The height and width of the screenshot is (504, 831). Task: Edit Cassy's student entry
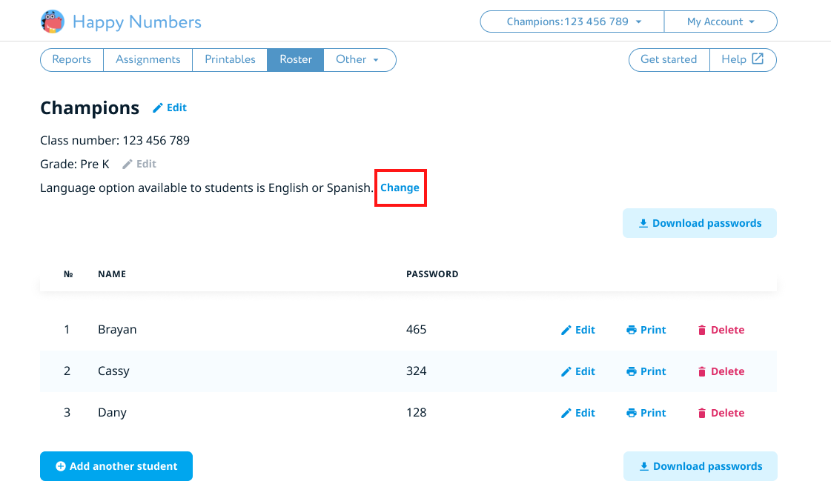[578, 371]
